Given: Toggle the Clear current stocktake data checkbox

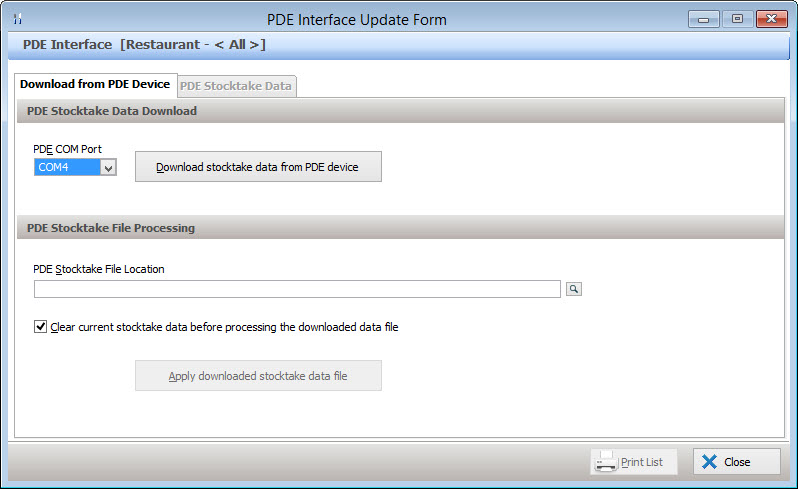Looking at the screenshot, I should [41, 327].
